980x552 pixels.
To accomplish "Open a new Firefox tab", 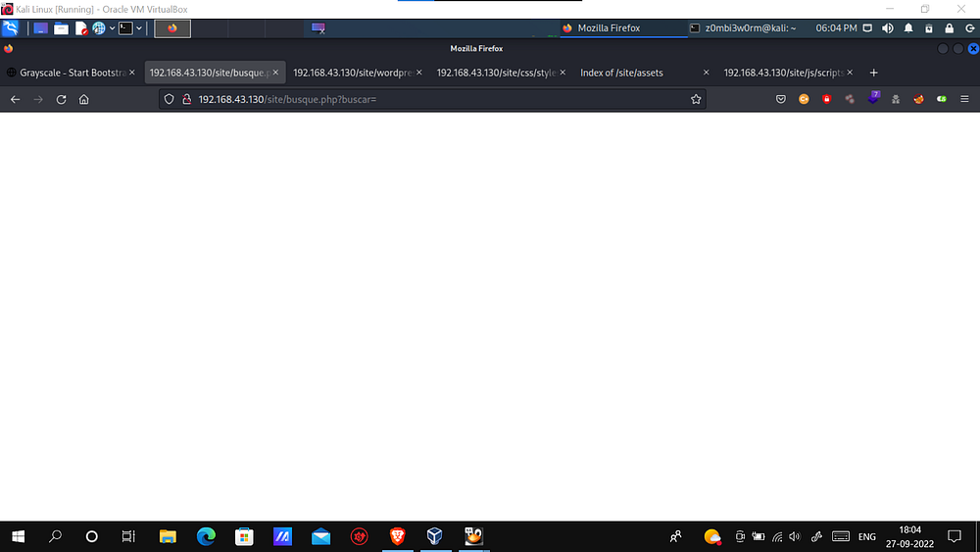I will [x=874, y=73].
